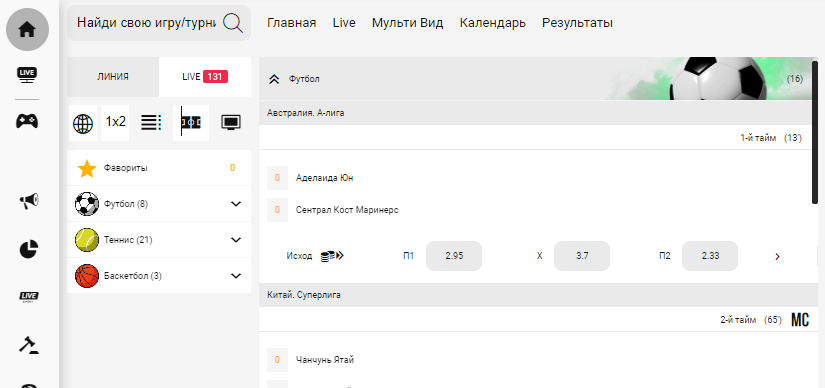Click the tennis ball icon in sports list
This screenshot has width=825, height=388.
[87, 240]
